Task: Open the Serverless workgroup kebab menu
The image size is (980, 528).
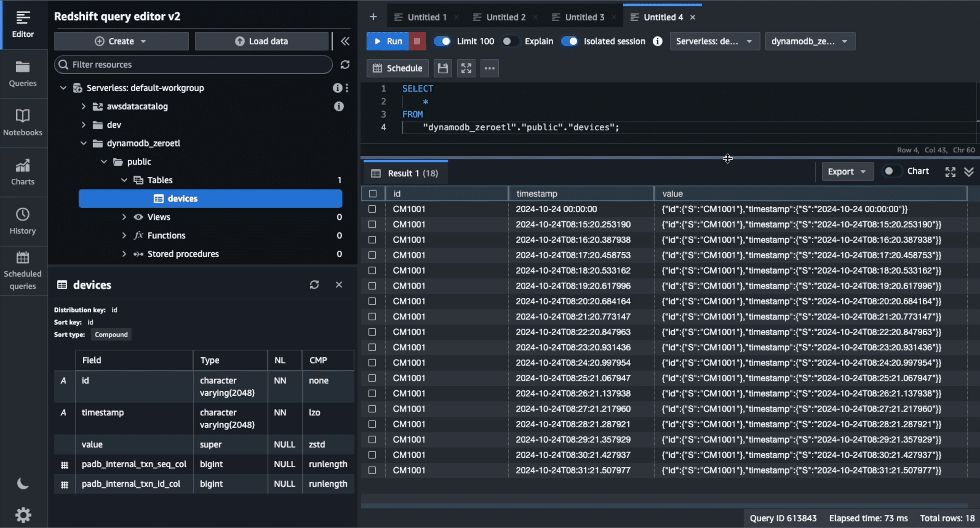Action: 347,88
